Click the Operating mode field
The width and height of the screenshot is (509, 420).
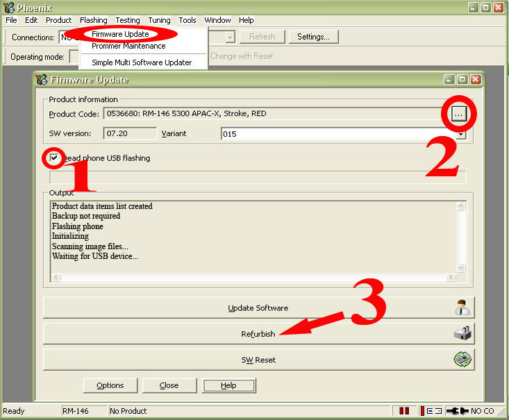coord(74,56)
